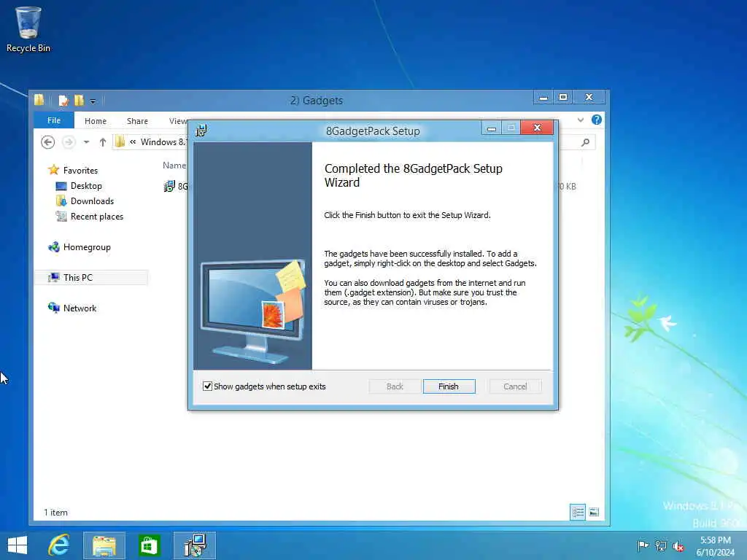
Task: Open the Home ribbon tab
Action: (96, 121)
